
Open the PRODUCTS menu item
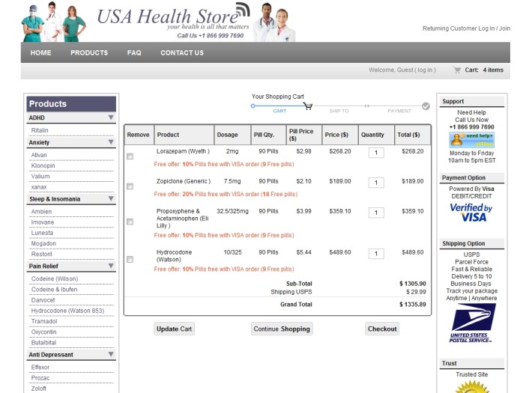click(x=89, y=53)
